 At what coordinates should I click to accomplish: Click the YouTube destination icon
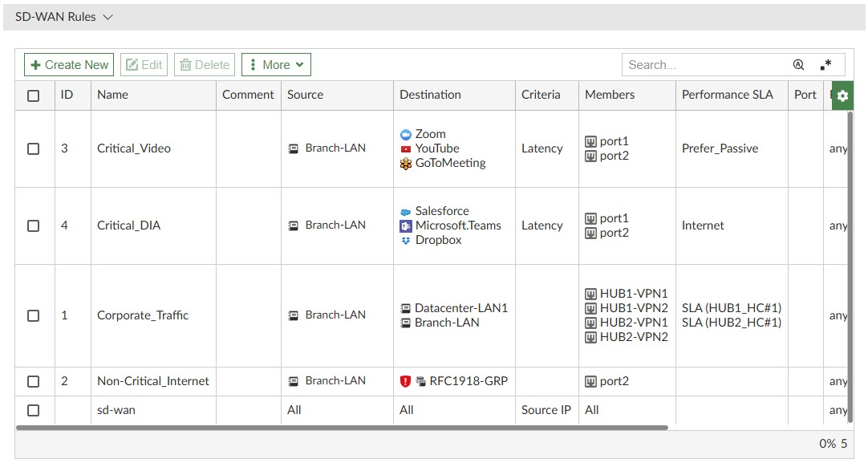coord(405,148)
